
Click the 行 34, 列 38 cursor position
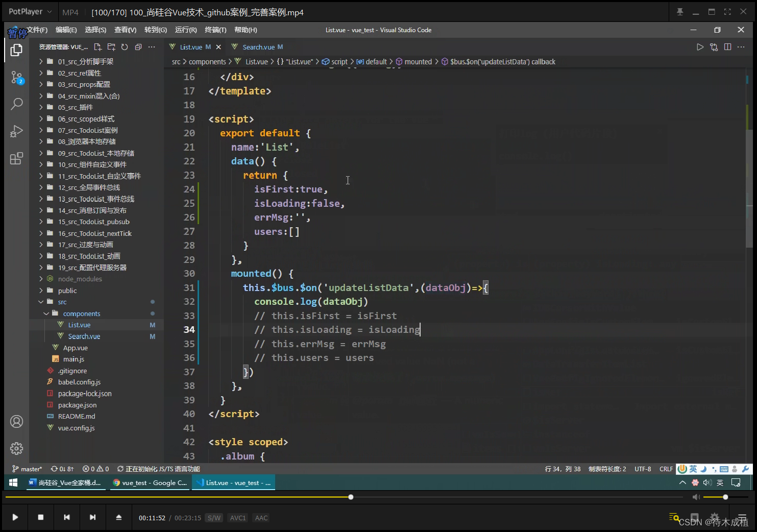pyautogui.click(x=563, y=469)
